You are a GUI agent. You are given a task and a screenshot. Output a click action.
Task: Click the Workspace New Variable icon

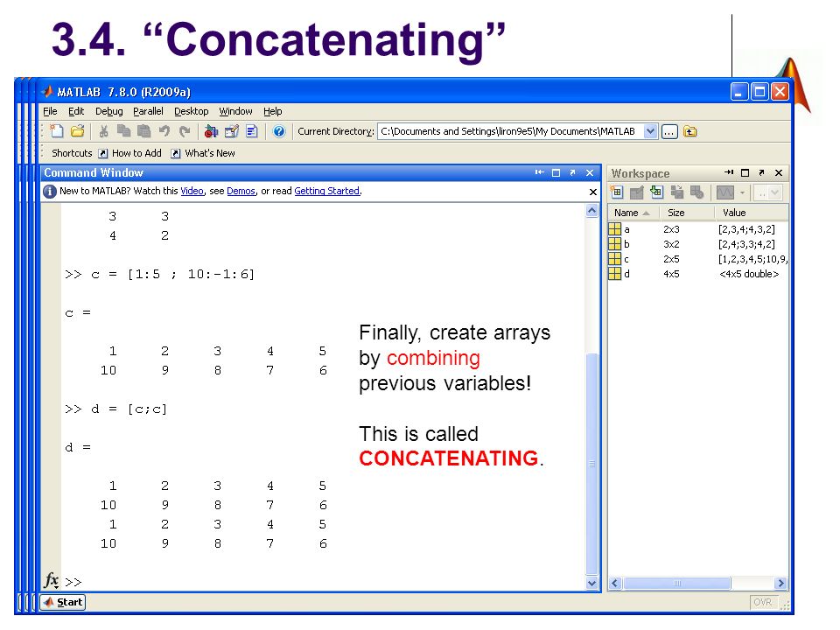(617, 192)
